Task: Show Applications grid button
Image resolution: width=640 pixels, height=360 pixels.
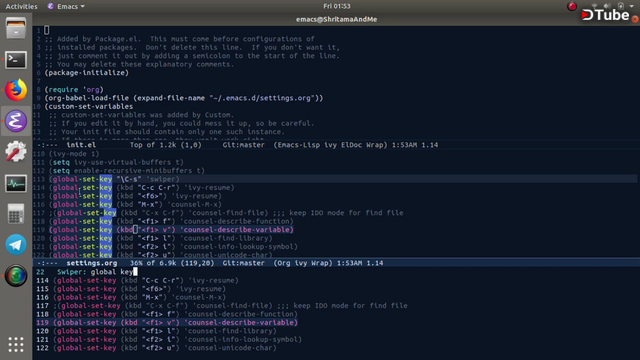Action: tap(16, 344)
